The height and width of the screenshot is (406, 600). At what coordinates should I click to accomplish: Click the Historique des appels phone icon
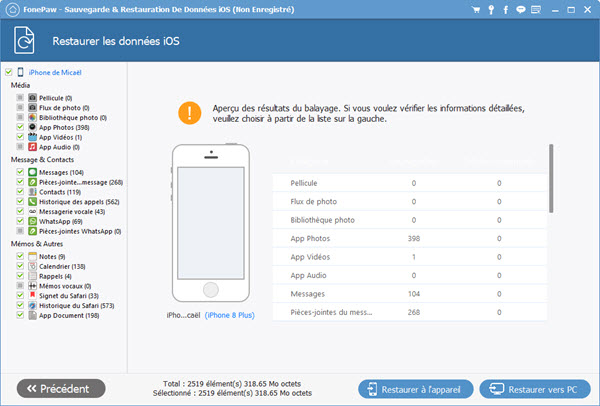[33, 202]
